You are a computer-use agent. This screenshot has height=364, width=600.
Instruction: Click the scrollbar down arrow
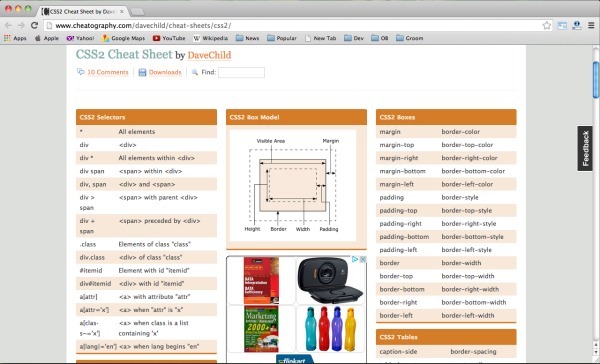596,352
